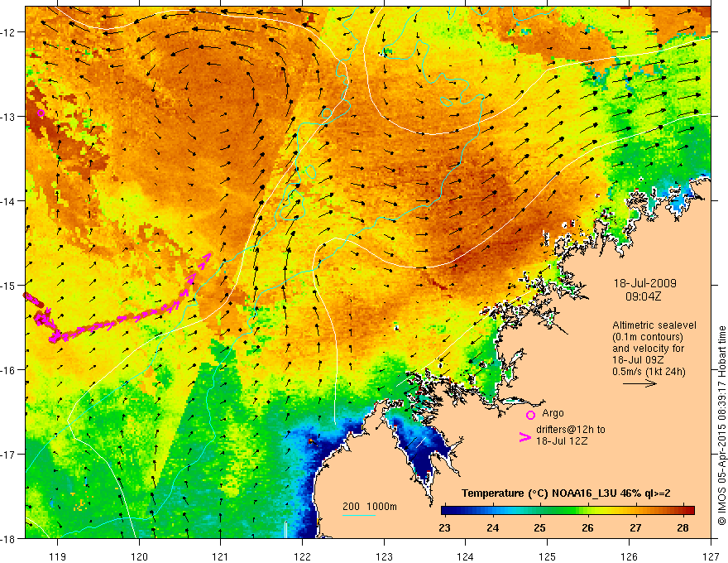The image size is (728, 563).
Task: Click longitude axis label 120
Action: pos(139,556)
